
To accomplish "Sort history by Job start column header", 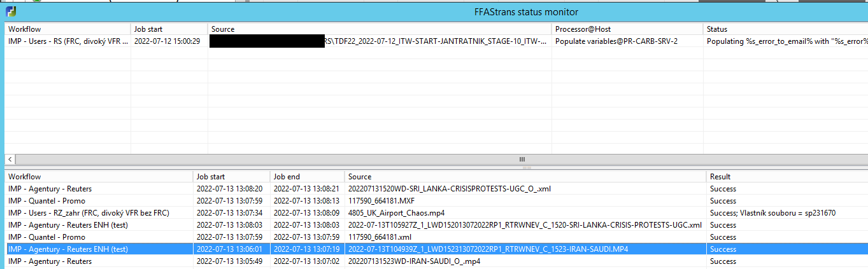I will pyautogui.click(x=232, y=176).
